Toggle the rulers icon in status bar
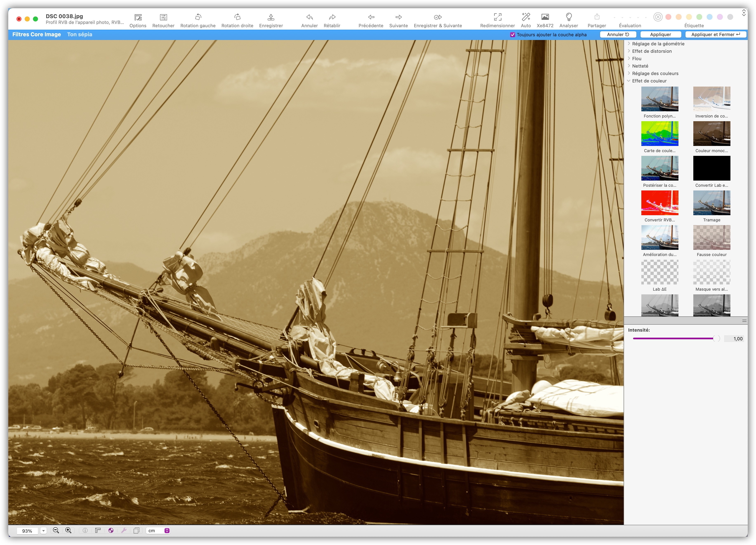 click(x=98, y=530)
